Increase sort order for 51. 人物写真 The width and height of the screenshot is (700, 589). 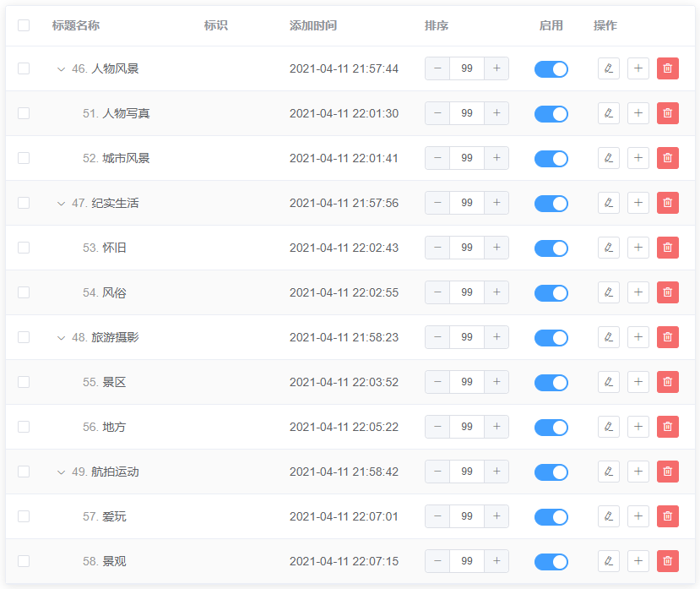click(x=497, y=113)
